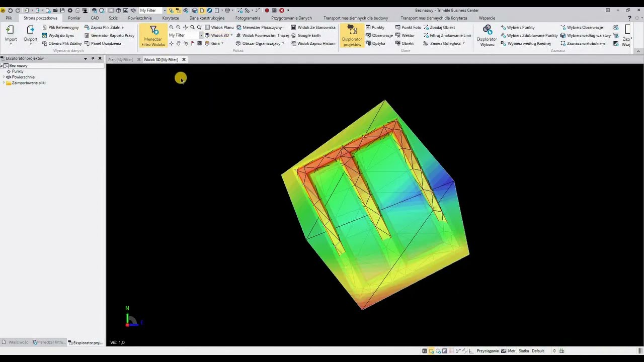Open Widok Planu
The height and width of the screenshot is (362, 644).
(219, 28)
